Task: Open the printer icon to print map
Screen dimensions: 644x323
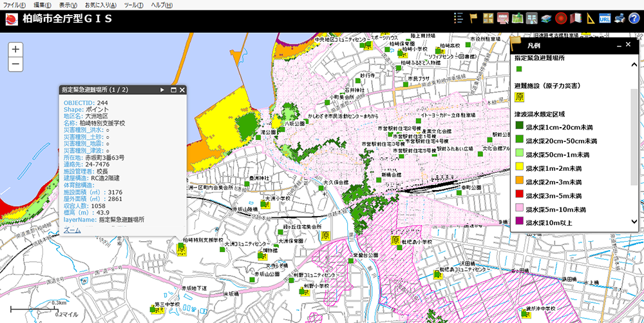Action: pyautogui.click(x=619, y=18)
